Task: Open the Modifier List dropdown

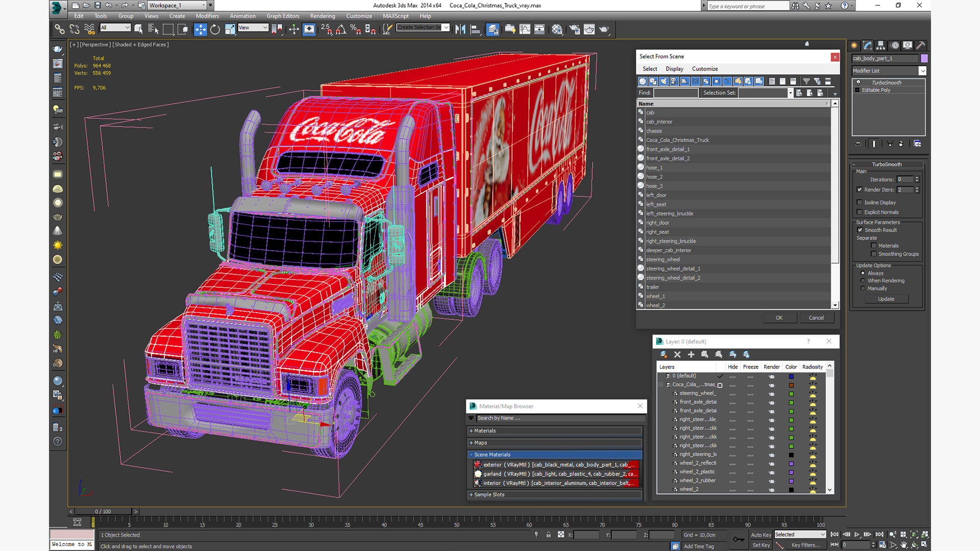Action: [889, 71]
